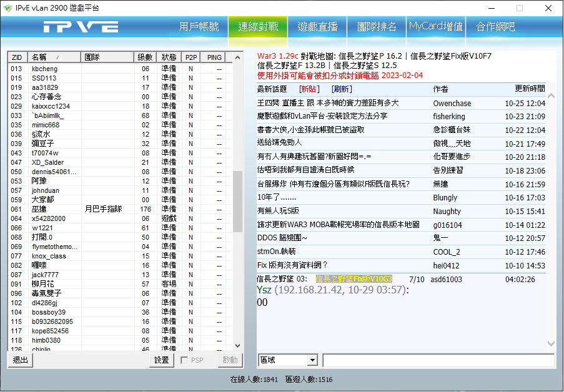
Task: Sort by 團隊 column header
Action: 107,57
